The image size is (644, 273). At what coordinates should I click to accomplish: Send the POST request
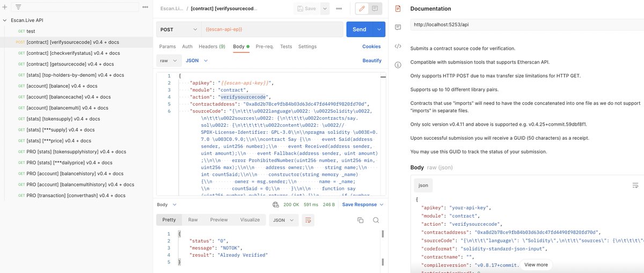[360, 29]
